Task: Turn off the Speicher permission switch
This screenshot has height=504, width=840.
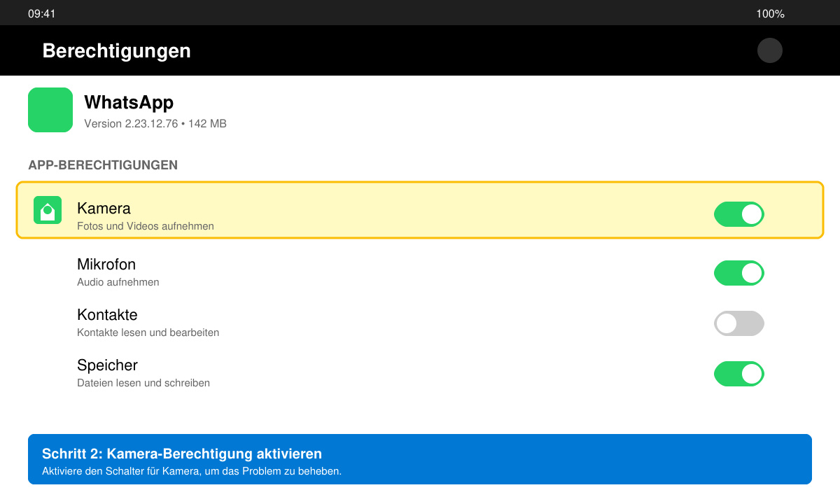Action: coord(738,374)
